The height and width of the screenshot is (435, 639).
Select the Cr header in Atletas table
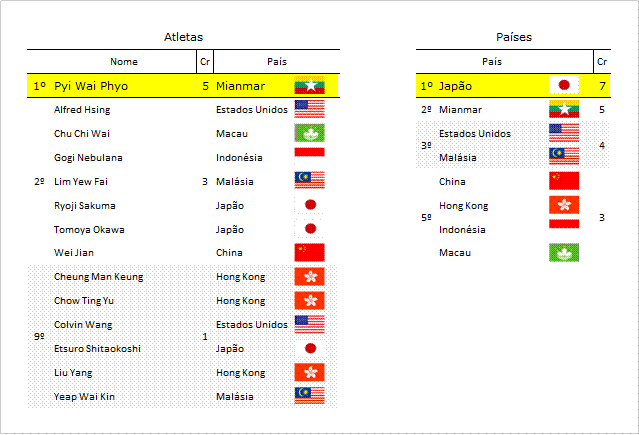pos(205,62)
